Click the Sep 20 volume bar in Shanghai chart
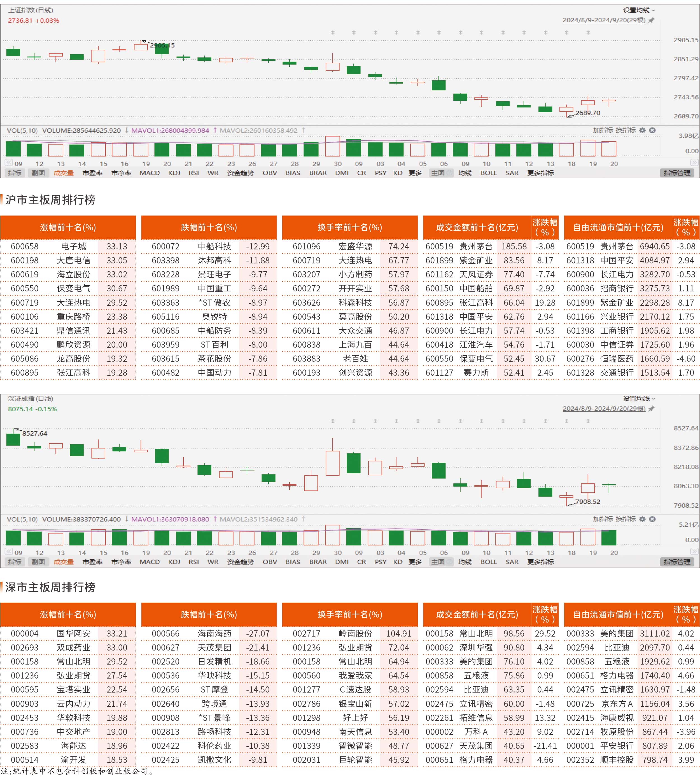Viewport: 700px width, 781px height. pos(609,149)
